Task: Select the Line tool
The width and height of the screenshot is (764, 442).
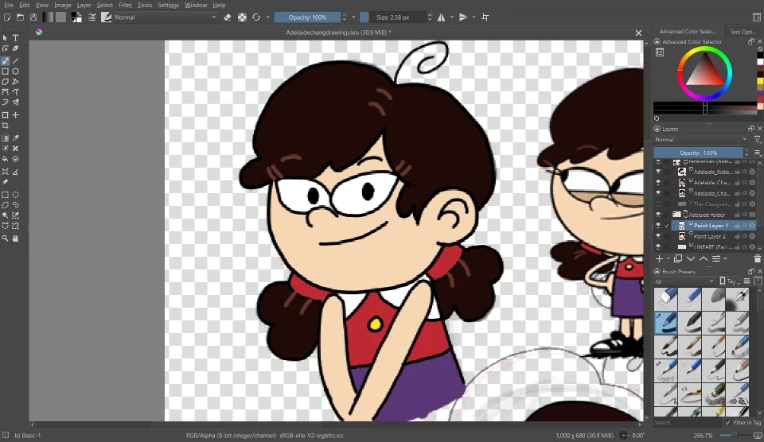Action: 16,61
